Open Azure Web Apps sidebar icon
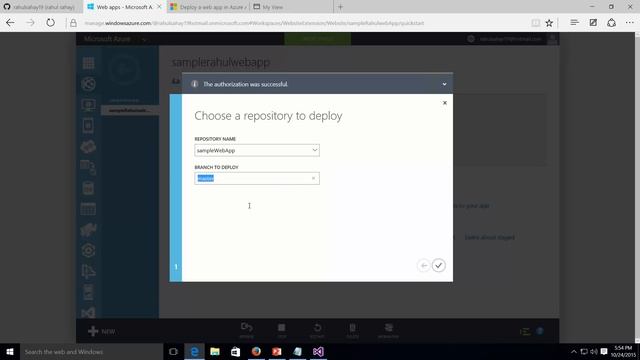This screenshot has height=360, width=640. pos(88,84)
